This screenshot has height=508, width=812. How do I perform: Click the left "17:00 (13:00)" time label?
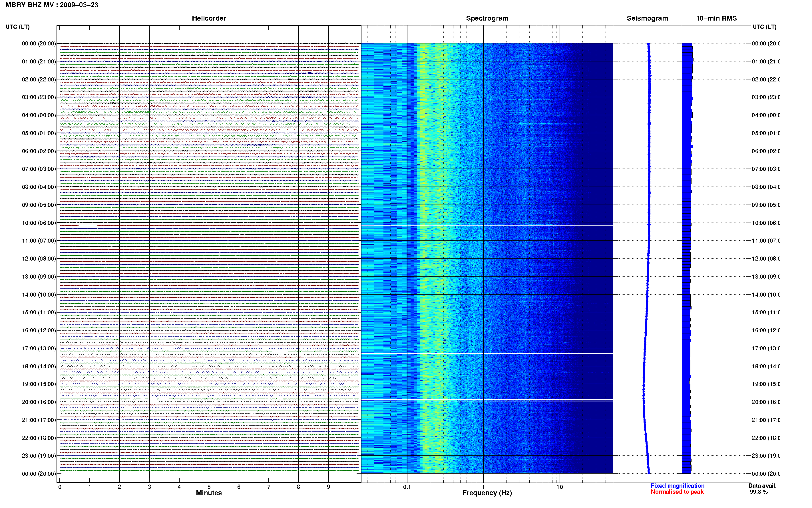pos(39,348)
